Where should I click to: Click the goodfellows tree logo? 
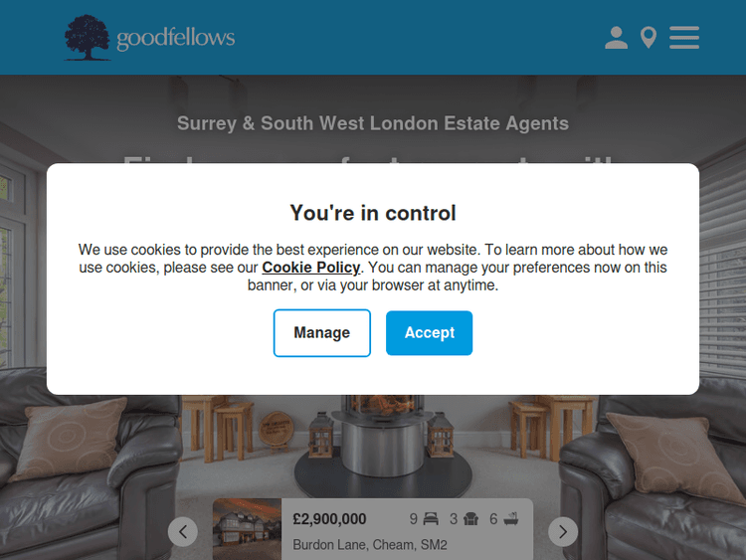coord(88,38)
